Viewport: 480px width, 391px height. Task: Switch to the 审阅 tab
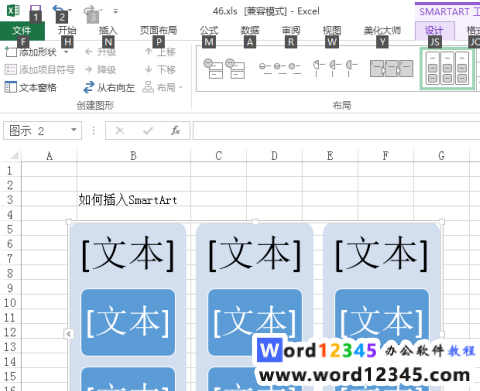(291, 31)
